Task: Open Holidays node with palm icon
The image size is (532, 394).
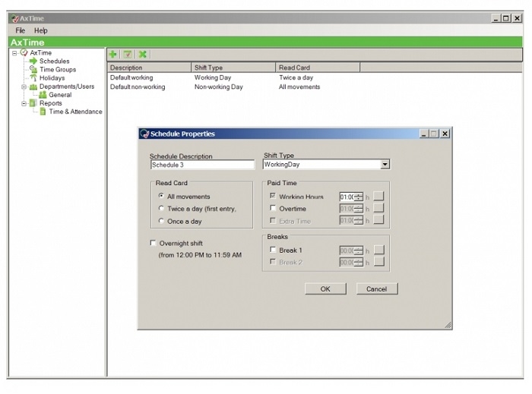Action: pyautogui.click(x=52, y=78)
